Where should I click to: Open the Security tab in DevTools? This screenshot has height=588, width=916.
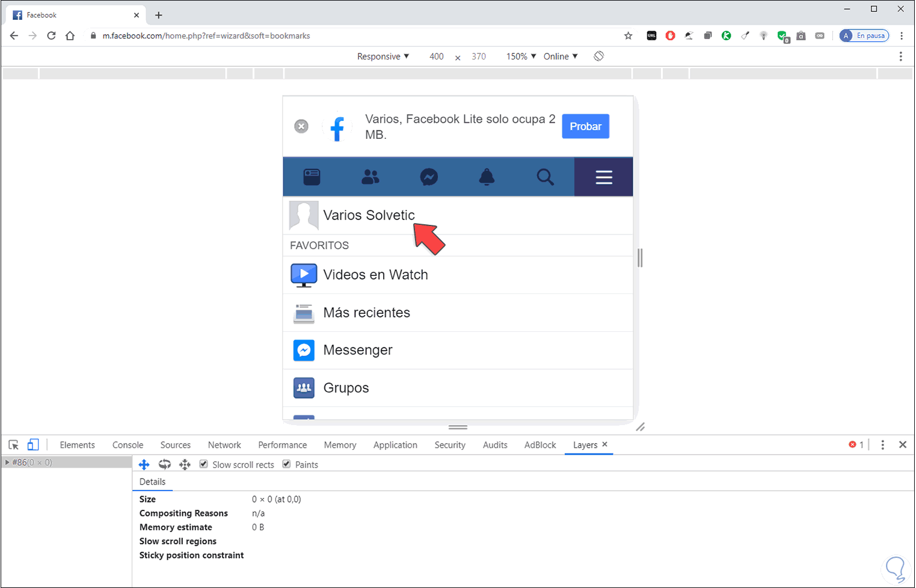450,445
